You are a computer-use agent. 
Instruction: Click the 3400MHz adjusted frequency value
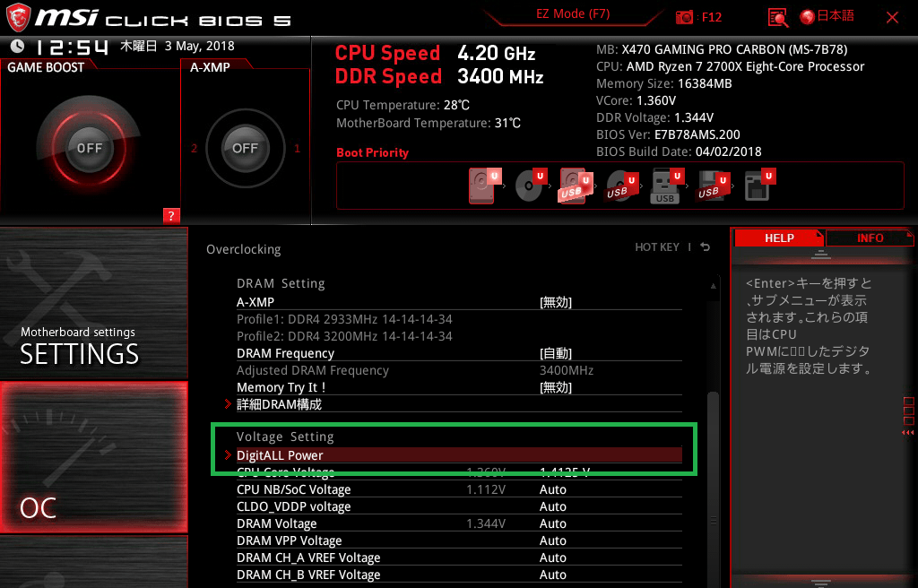567,370
